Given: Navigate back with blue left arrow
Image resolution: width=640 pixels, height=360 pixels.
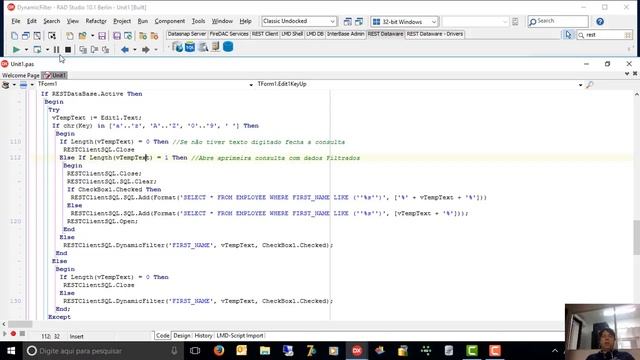Looking at the screenshot, I should pyautogui.click(x=125, y=50).
